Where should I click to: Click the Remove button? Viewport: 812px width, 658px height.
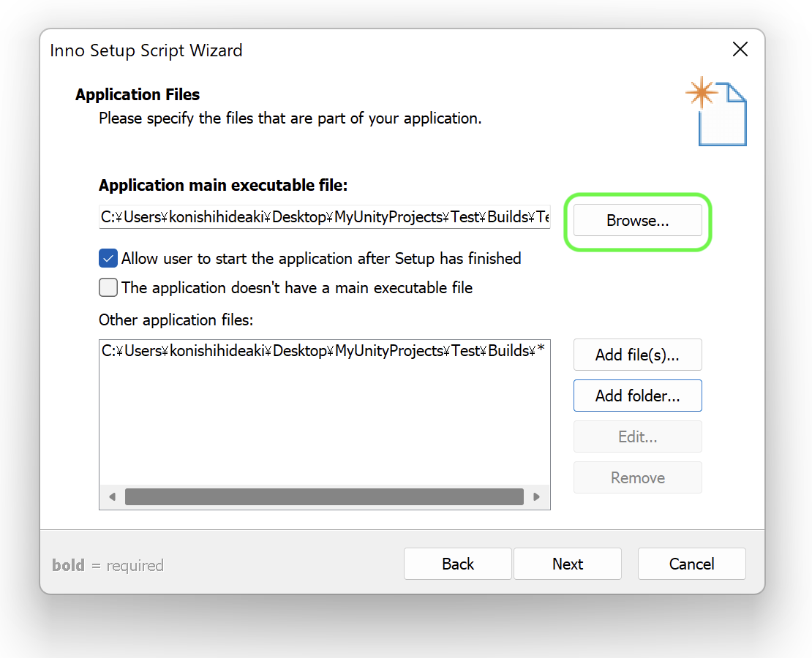tap(637, 477)
